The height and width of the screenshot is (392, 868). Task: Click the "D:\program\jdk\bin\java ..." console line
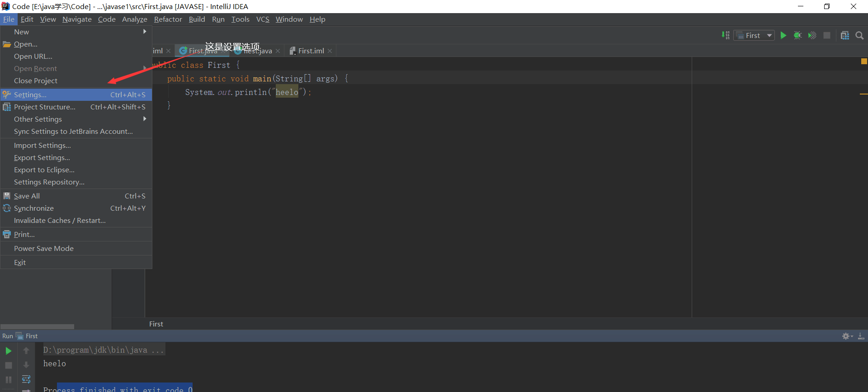point(104,350)
